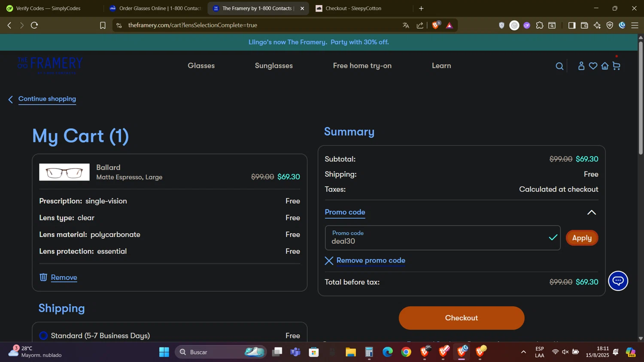Show hidden system tray icons

(x=523, y=352)
